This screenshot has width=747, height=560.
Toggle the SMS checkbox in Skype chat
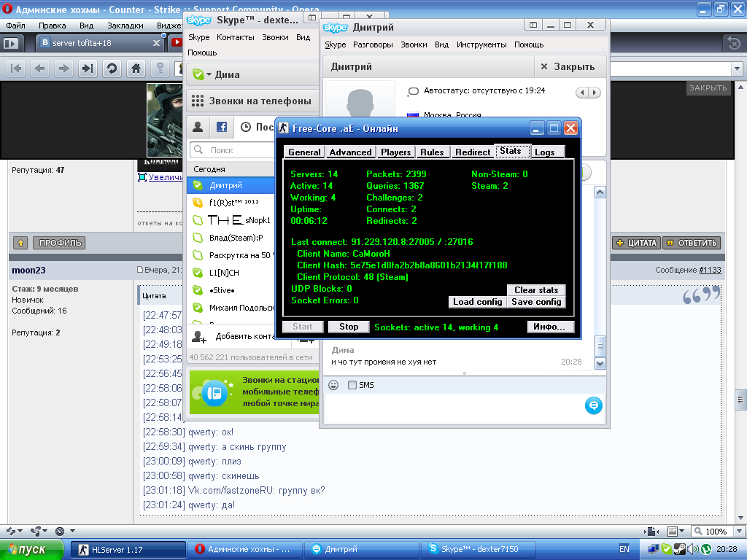pyautogui.click(x=352, y=385)
